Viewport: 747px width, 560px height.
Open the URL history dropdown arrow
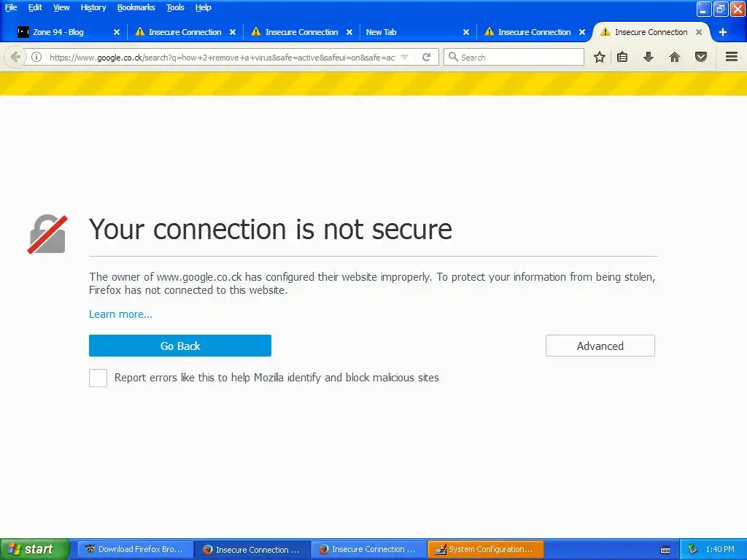(x=404, y=57)
